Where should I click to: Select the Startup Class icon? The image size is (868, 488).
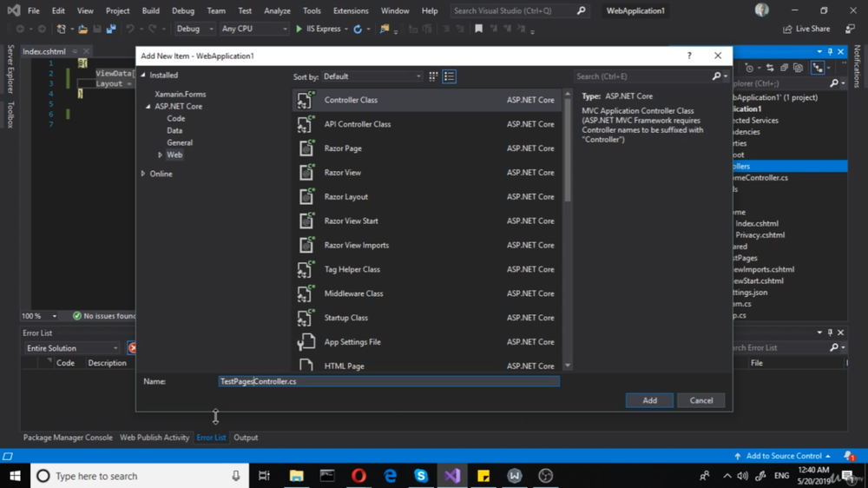[306, 318]
